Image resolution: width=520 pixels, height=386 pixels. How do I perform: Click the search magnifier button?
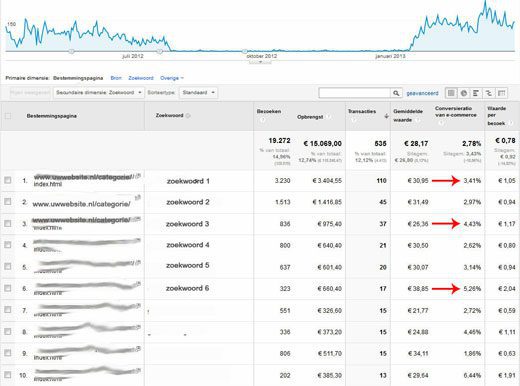coord(396,93)
